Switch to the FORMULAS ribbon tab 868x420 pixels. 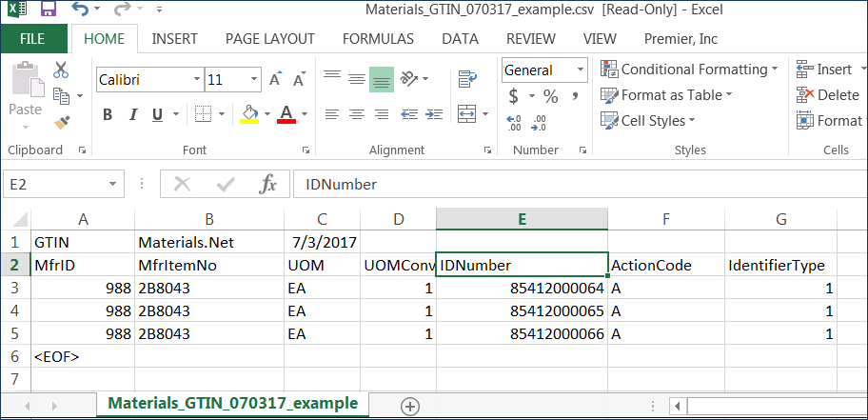[378, 39]
